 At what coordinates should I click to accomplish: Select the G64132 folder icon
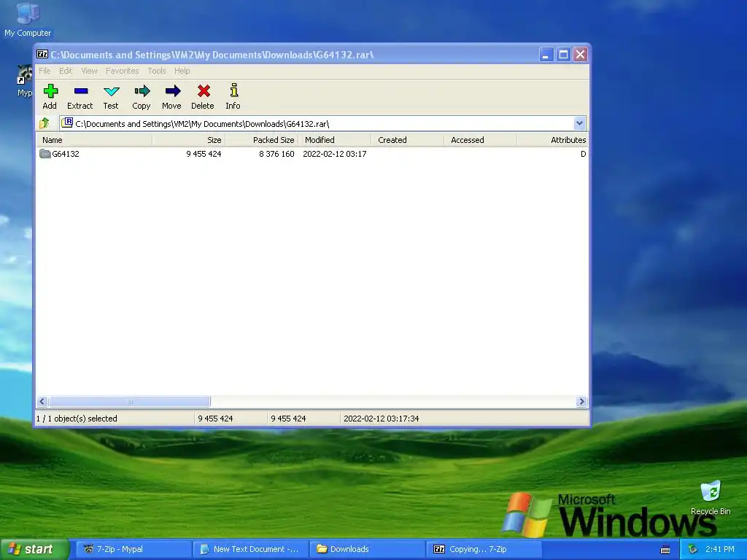[44, 153]
